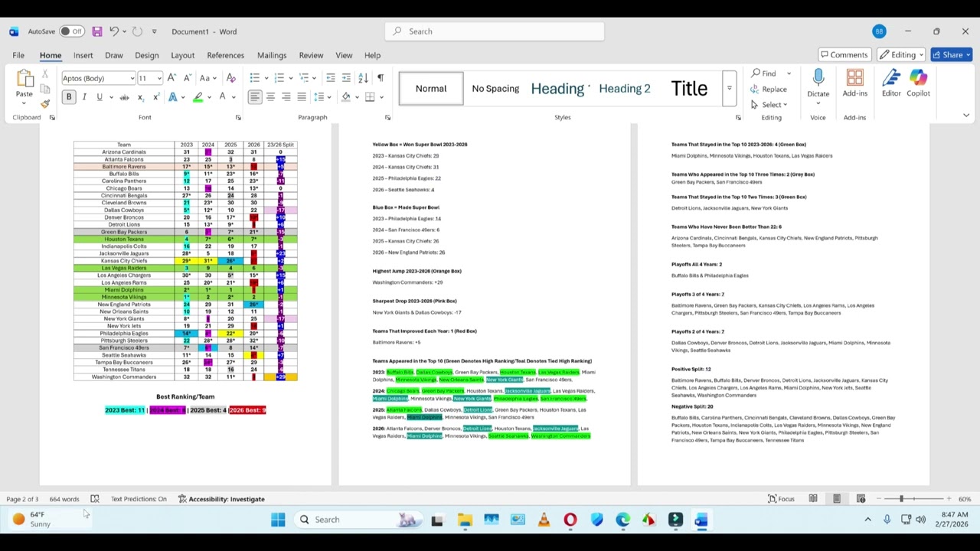Click the 664 words count
The height and width of the screenshot is (551, 980).
point(64,499)
